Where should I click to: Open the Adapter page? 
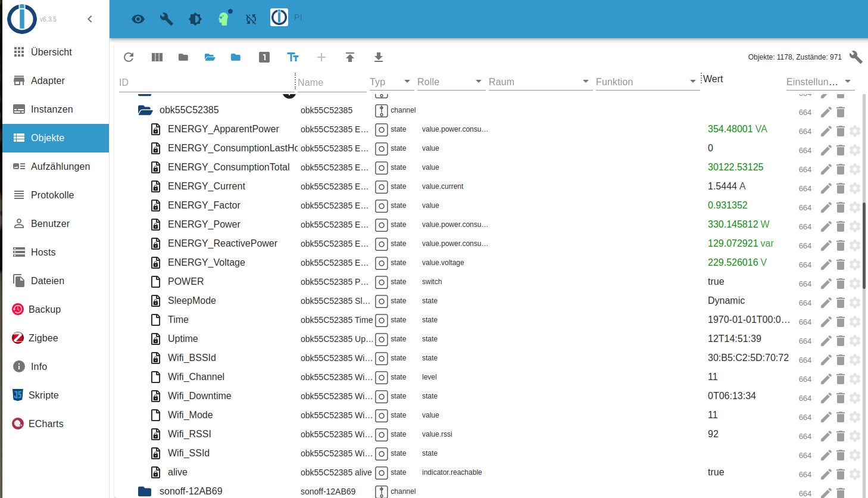click(x=55, y=80)
